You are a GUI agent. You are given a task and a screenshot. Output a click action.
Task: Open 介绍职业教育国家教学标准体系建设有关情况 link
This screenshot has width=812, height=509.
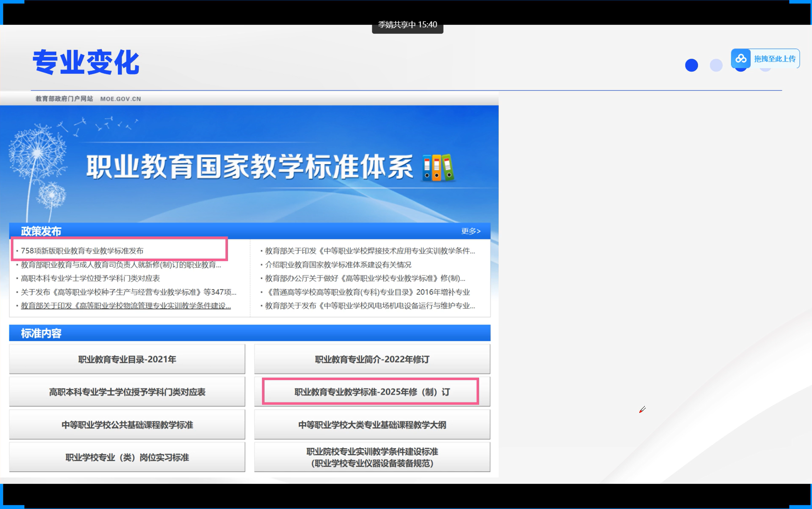[338, 265]
